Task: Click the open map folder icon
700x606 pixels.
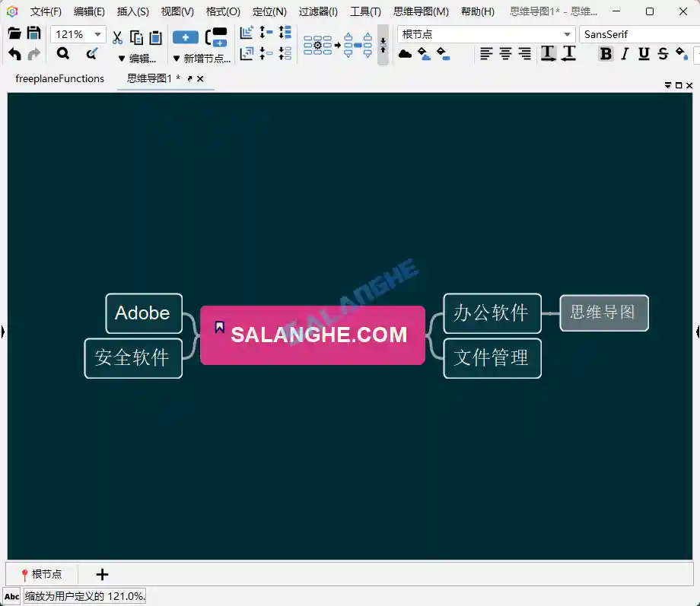Action: pos(14,33)
